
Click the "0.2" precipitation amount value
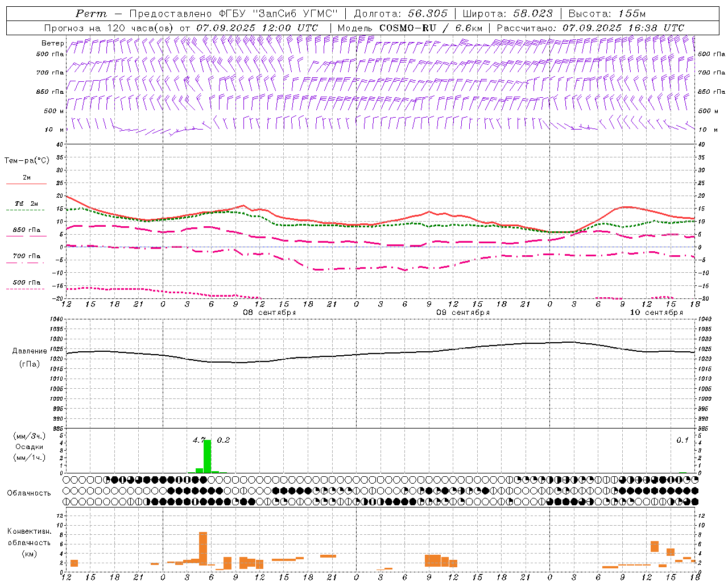click(224, 440)
